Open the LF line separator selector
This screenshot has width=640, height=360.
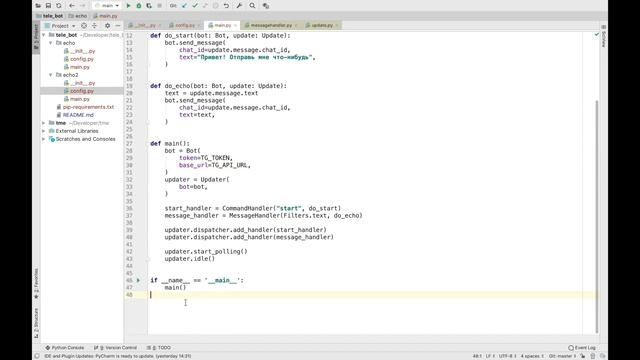click(490, 356)
